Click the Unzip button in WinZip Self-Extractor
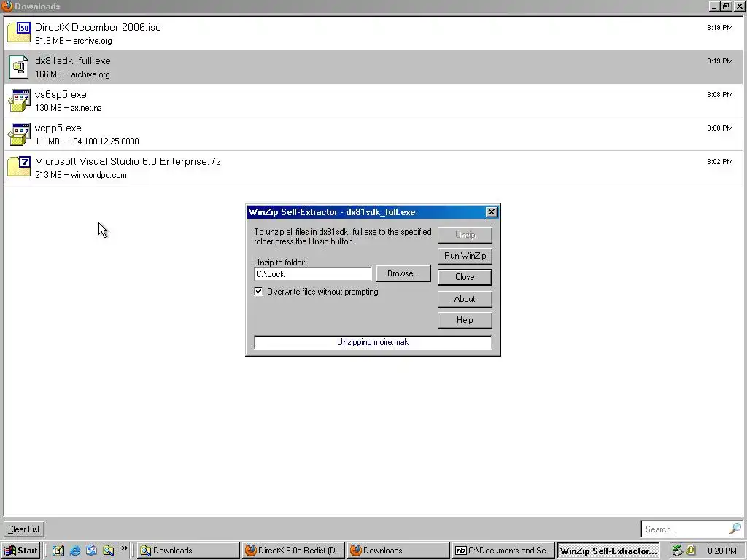The height and width of the screenshot is (560, 747). click(x=465, y=235)
